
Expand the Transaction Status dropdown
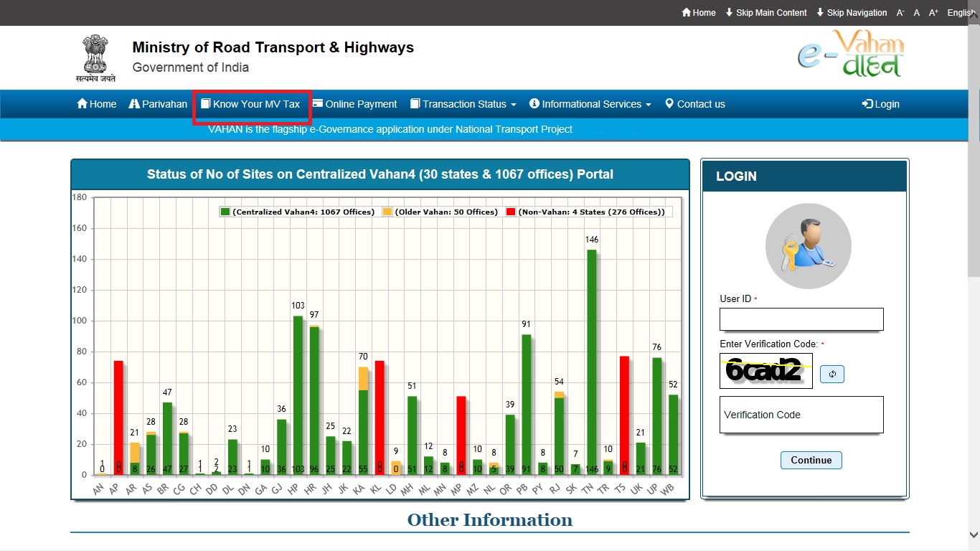[463, 104]
